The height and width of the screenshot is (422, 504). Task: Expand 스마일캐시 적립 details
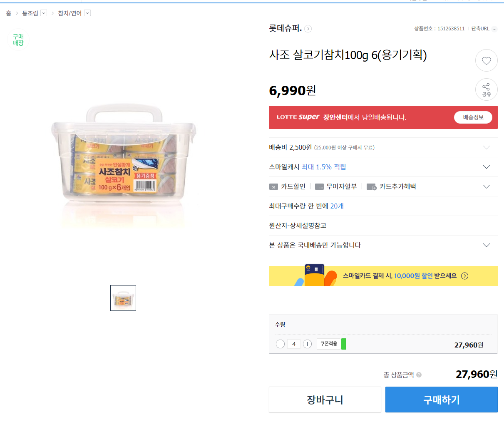click(x=486, y=167)
